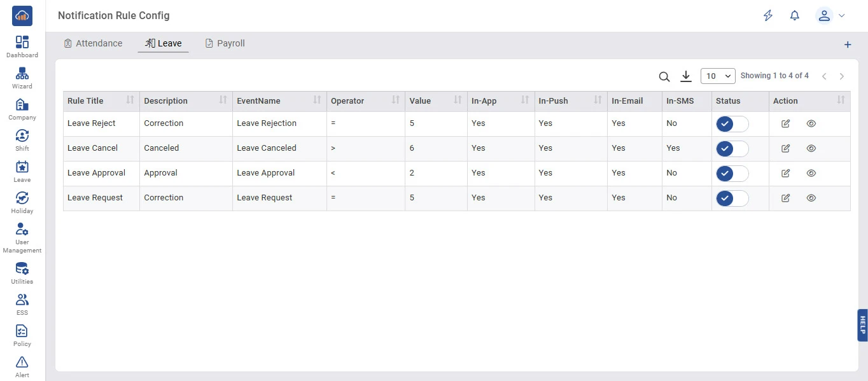Go to Holiday in the sidebar

[x=22, y=202]
